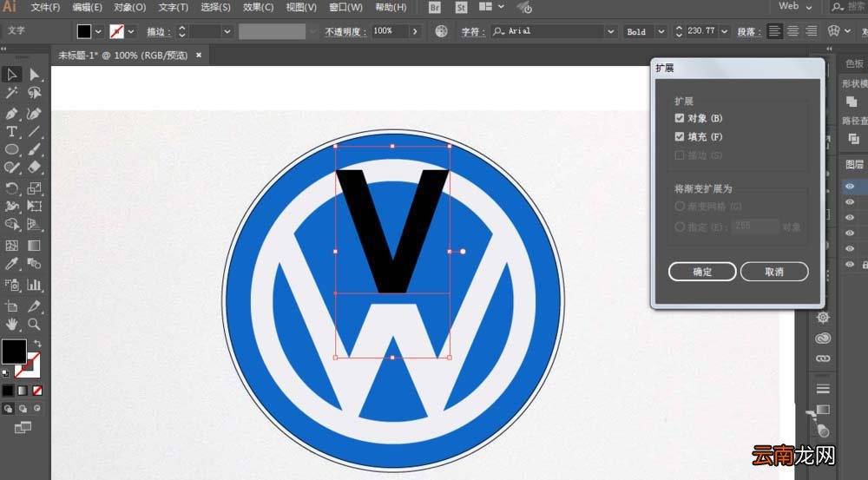Hide the highlighted top layer via eye icon

[x=850, y=187]
